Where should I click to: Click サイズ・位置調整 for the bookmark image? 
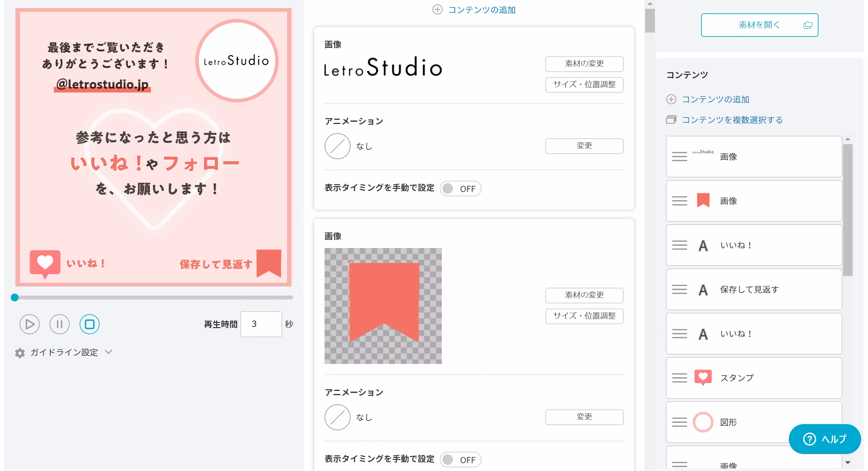pos(584,316)
